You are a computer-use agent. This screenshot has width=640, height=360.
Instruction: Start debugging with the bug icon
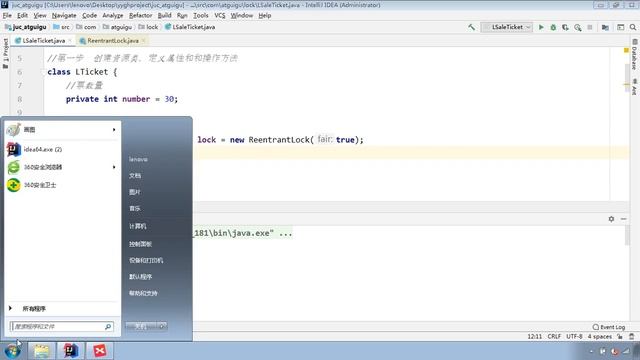pyautogui.click(x=553, y=27)
